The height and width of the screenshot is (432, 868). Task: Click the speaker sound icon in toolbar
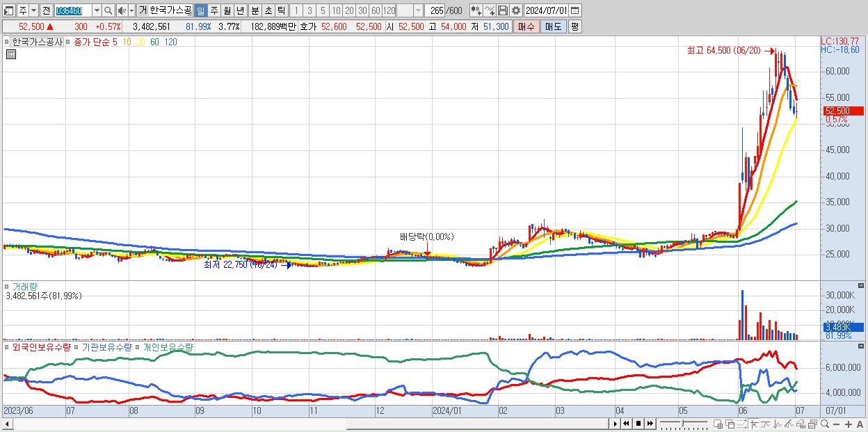tap(122, 10)
